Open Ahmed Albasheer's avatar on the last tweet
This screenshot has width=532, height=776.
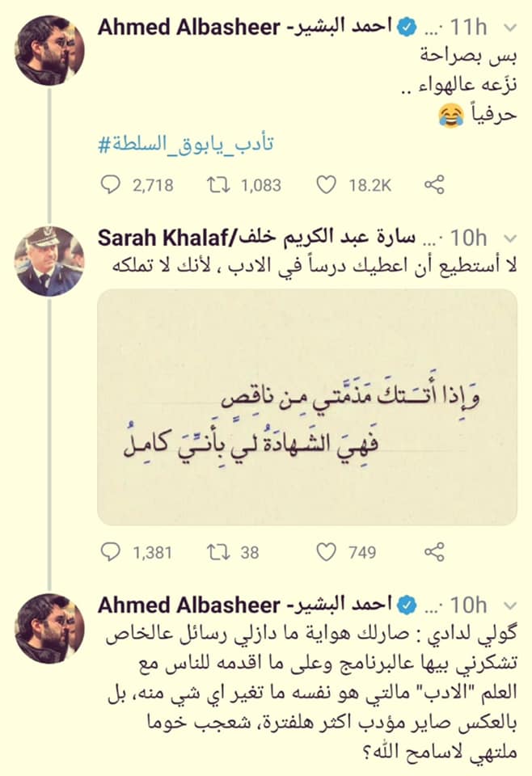[49, 628]
